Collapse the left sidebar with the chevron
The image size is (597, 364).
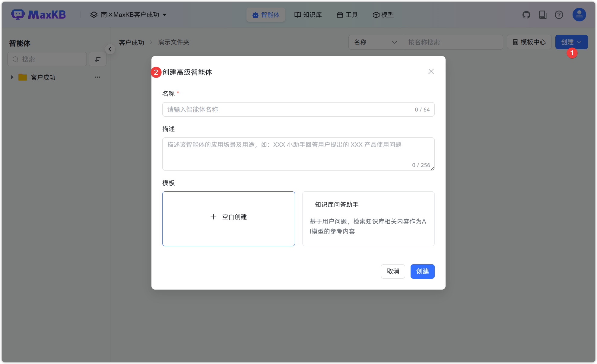coord(110,49)
